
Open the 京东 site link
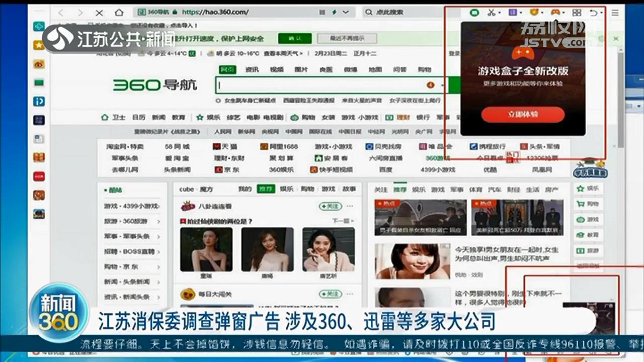pyautogui.click(x=227, y=169)
